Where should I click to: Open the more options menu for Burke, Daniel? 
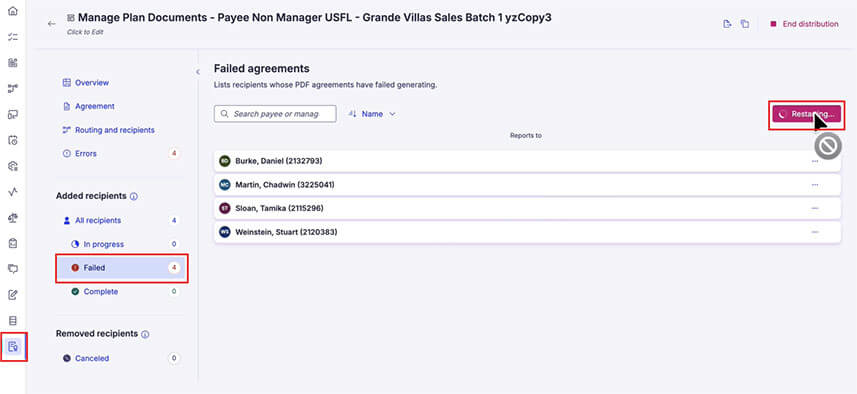pyautogui.click(x=815, y=161)
